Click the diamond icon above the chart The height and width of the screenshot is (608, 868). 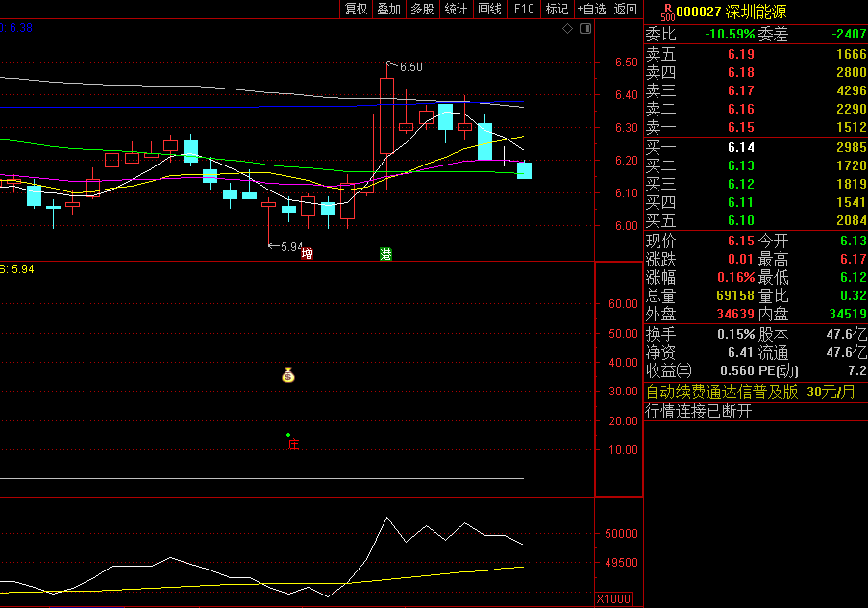(x=567, y=29)
